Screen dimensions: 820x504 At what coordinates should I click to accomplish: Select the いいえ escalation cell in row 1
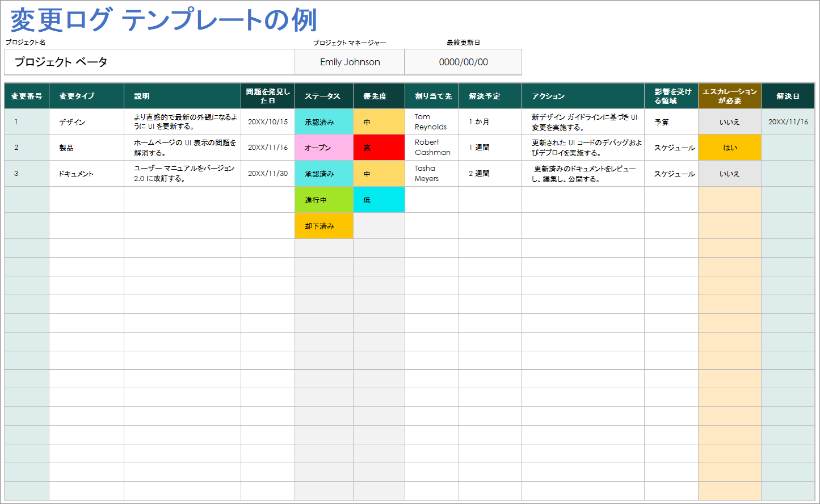point(730,121)
